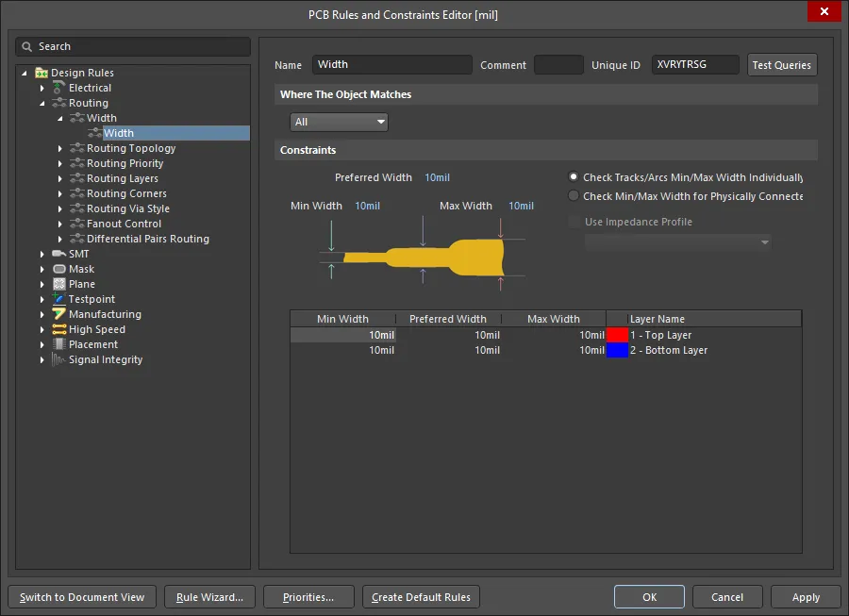Click the search magnifier icon
This screenshot has width=849, height=616.
coord(26,46)
